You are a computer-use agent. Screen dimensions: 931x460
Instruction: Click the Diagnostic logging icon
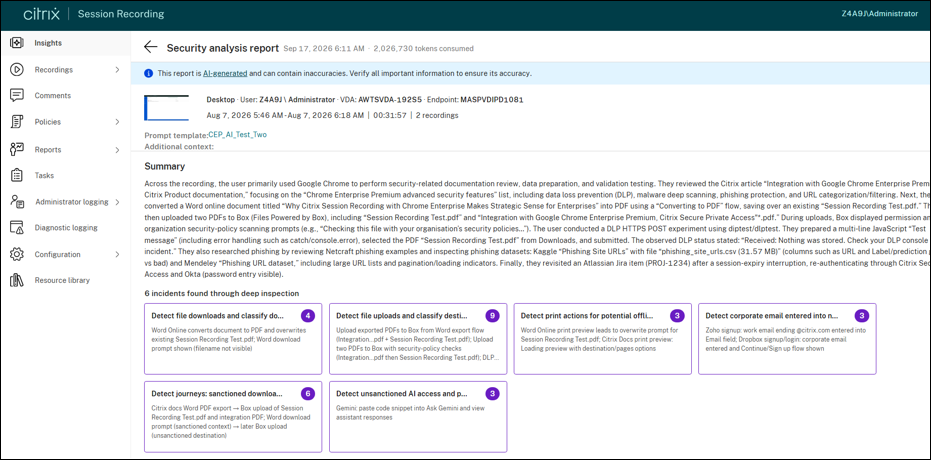[x=17, y=227]
